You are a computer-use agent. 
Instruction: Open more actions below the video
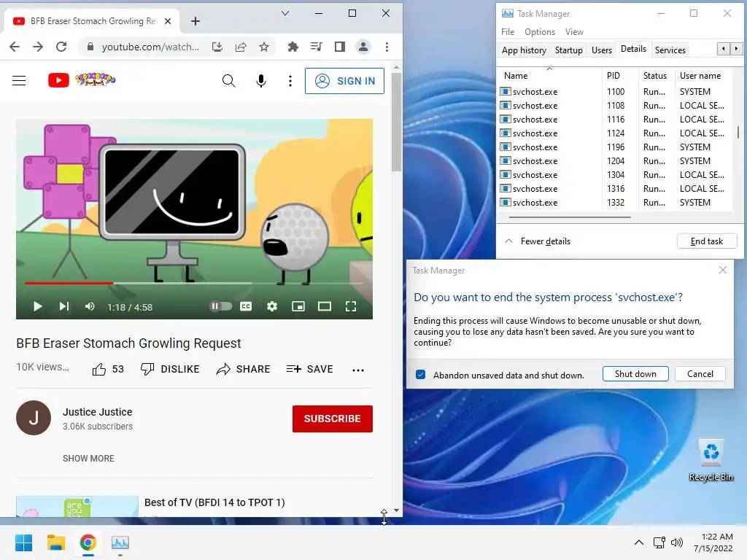pos(358,370)
